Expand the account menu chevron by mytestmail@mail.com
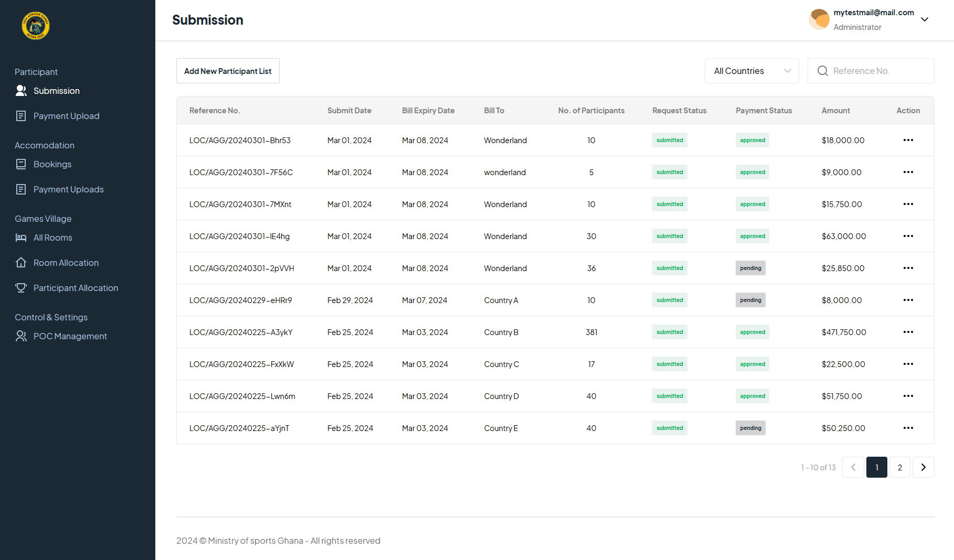The width and height of the screenshot is (954, 560). click(925, 19)
